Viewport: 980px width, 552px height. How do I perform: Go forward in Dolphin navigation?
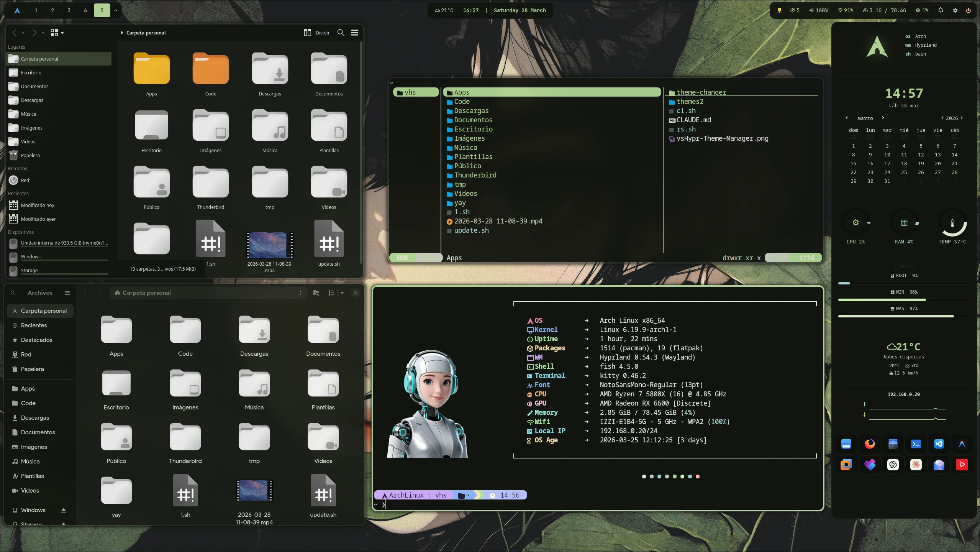coord(34,33)
